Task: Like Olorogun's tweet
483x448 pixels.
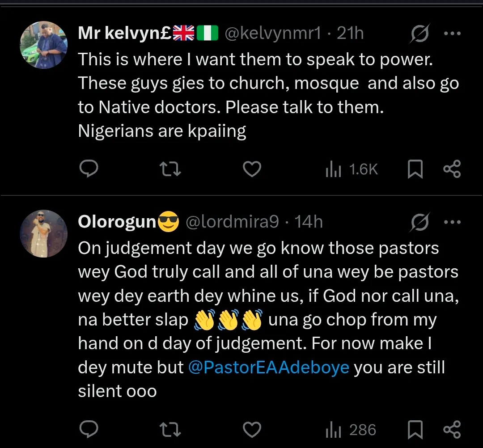Action: click(252, 430)
